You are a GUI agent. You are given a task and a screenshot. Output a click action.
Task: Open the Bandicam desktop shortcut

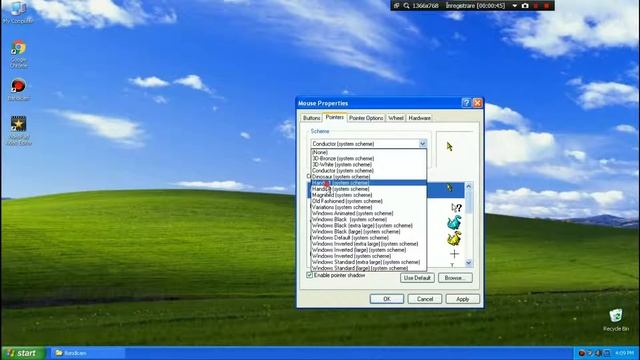point(18,89)
